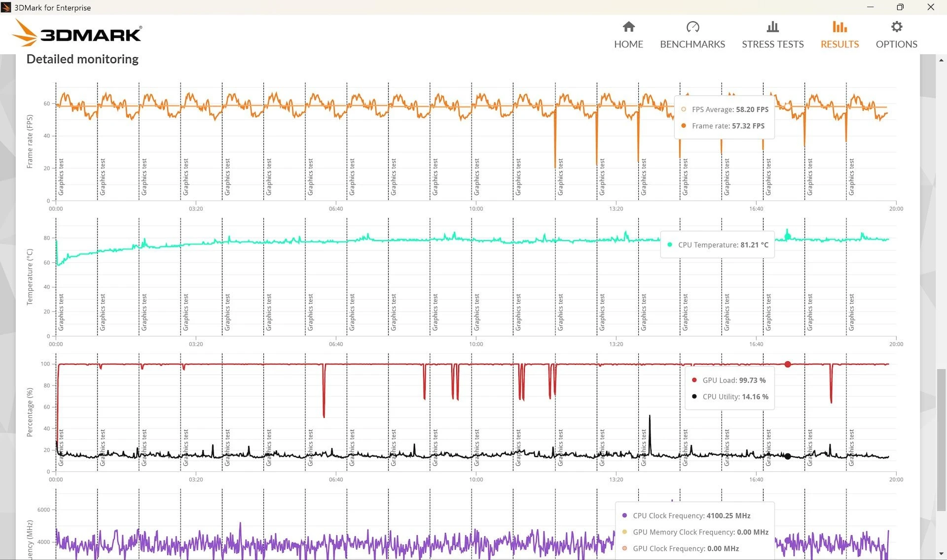Click the 03:20 tick on frame rate chart
This screenshot has width=947, height=560.
(x=196, y=209)
